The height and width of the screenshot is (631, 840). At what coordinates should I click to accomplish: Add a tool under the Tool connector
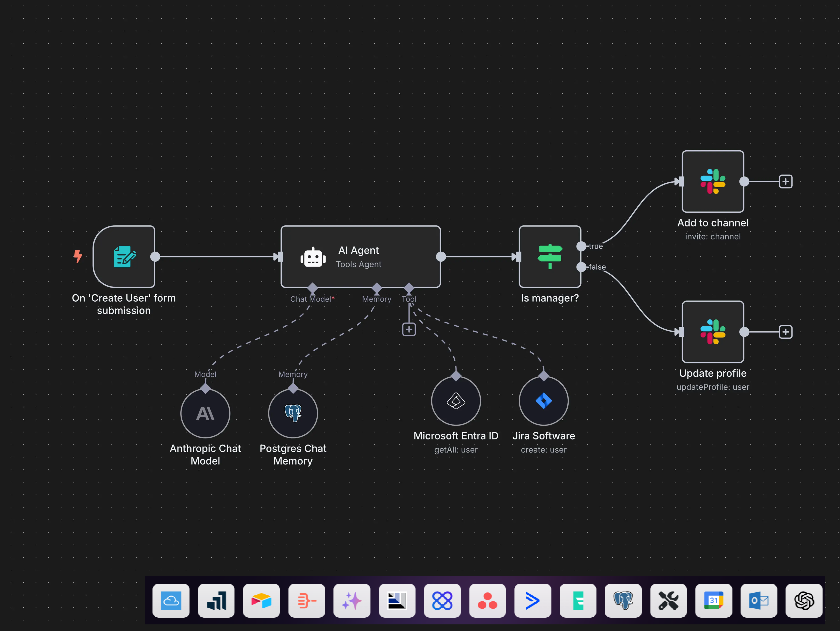tap(409, 330)
